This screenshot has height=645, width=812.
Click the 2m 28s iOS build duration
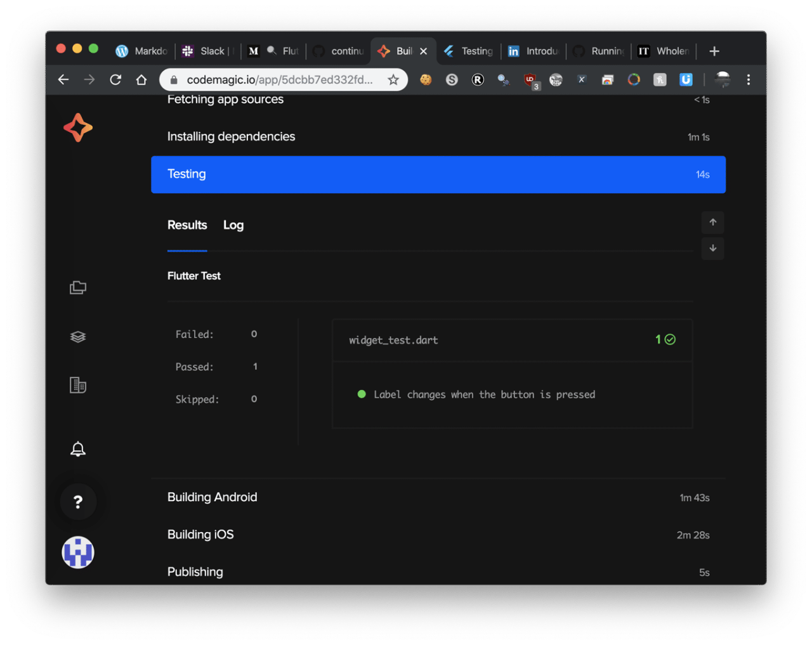[x=693, y=535]
